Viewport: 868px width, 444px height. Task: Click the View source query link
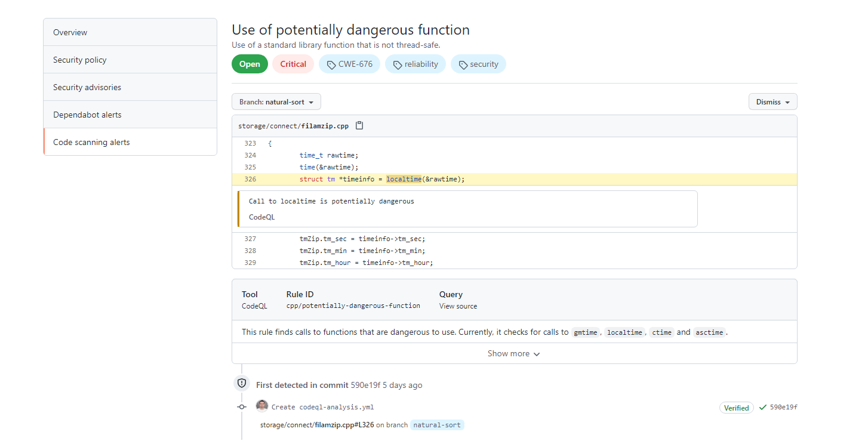tap(458, 306)
